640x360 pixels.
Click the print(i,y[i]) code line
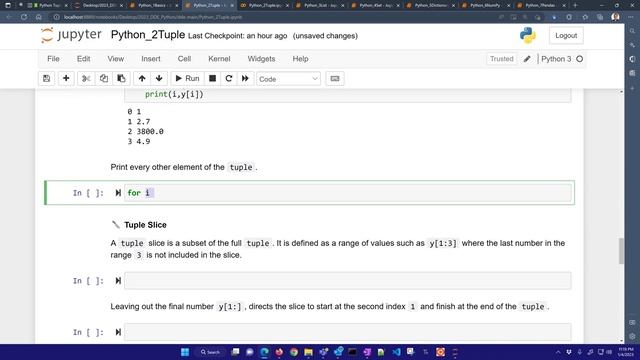174,94
